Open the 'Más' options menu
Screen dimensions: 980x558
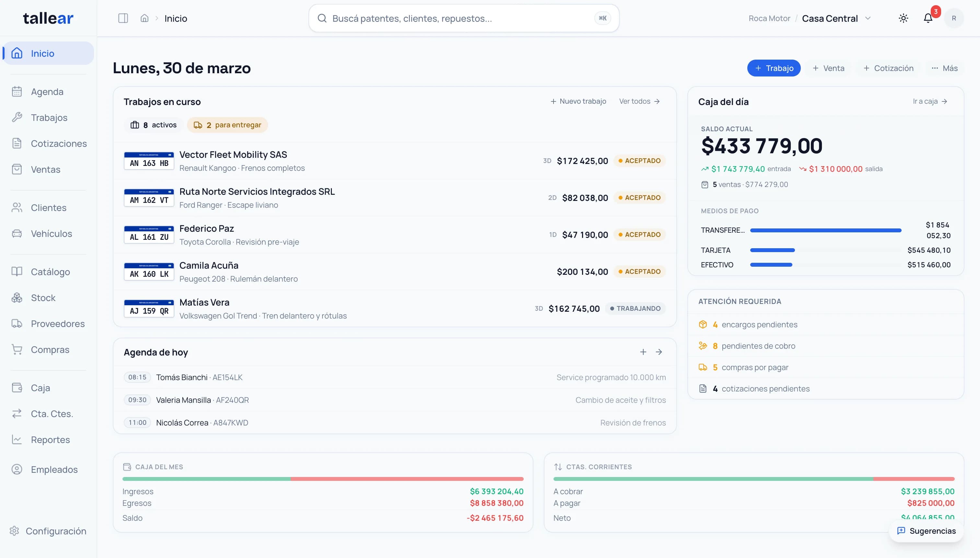click(x=944, y=68)
